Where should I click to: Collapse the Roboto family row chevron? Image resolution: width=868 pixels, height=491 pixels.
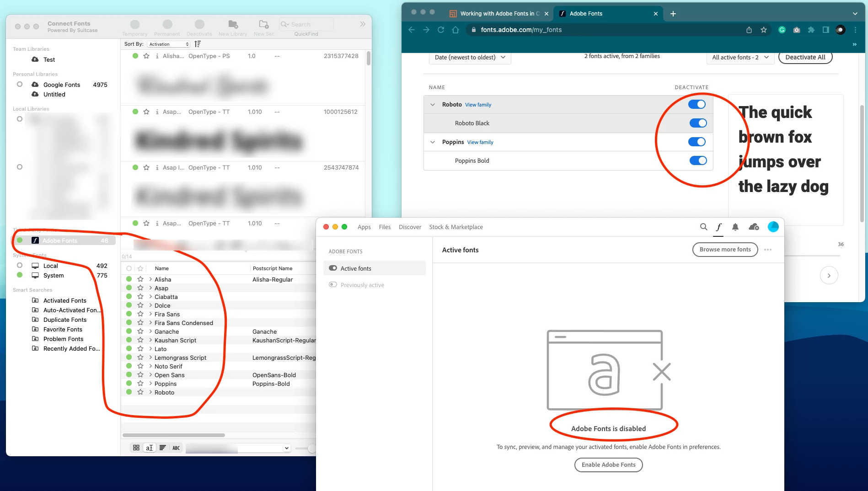(x=433, y=105)
